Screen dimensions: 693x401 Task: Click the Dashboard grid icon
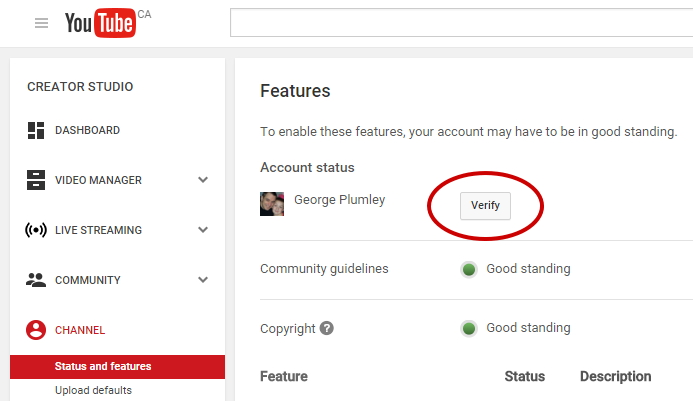(x=36, y=130)
